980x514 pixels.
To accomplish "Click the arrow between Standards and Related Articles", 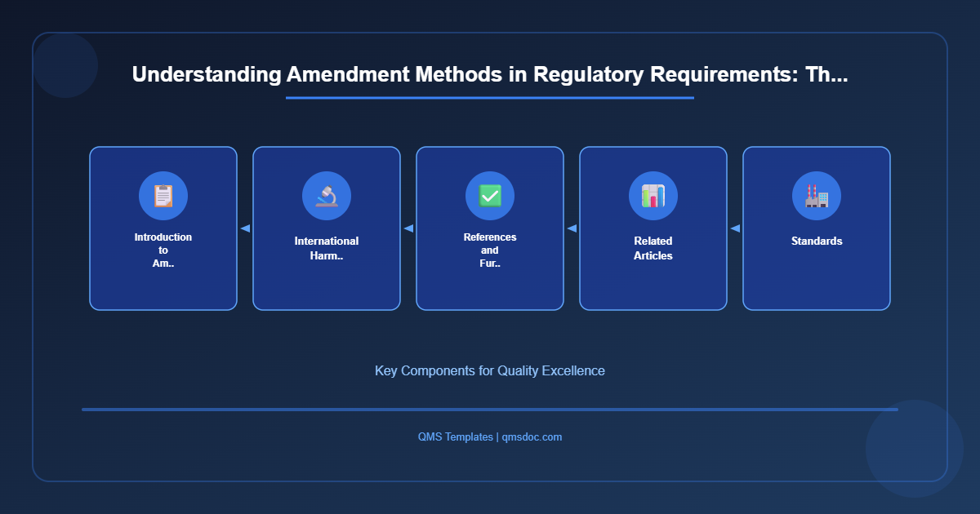I will point(734,228).
